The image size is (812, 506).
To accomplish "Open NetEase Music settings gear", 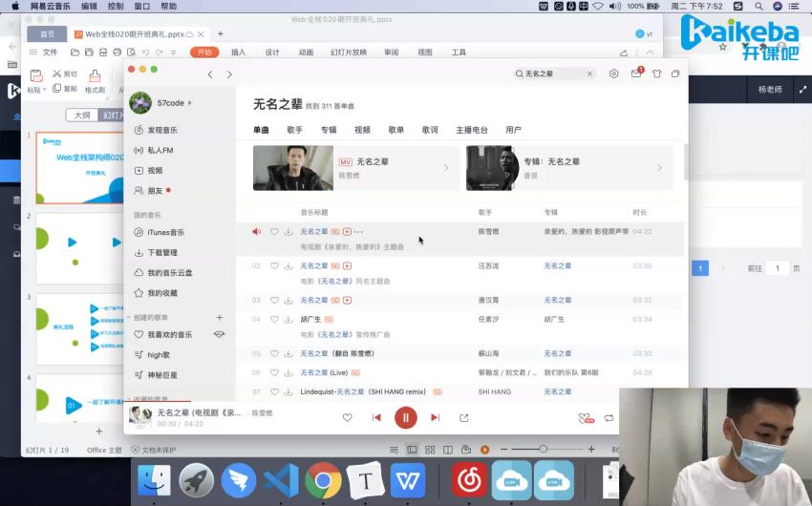I will tap(613, 74).
